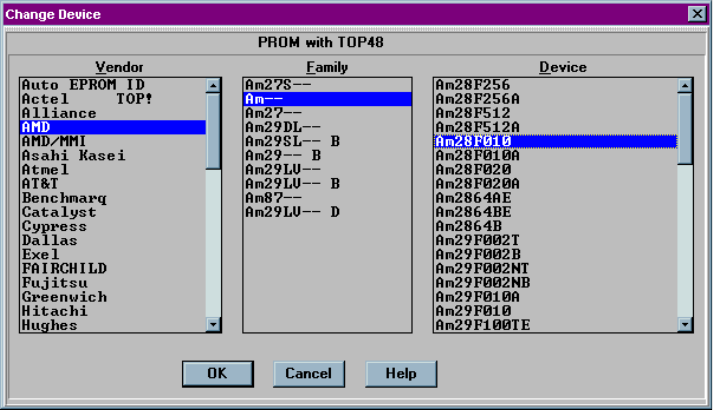Select vendor Atmel
This screenshot has height=410, width=713.
coord(113,170)
